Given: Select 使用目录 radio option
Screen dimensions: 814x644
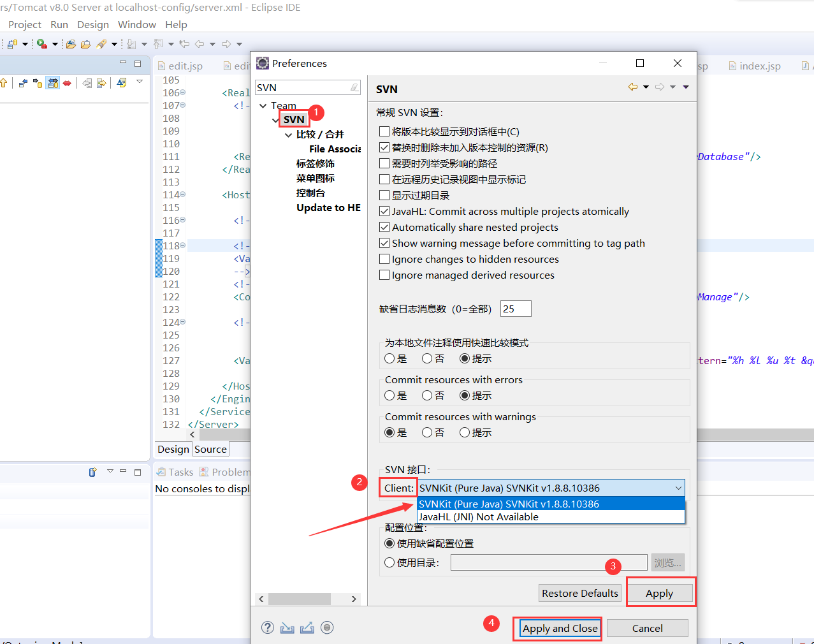Looking at the screenshot, I should click(x=389, y=562).
